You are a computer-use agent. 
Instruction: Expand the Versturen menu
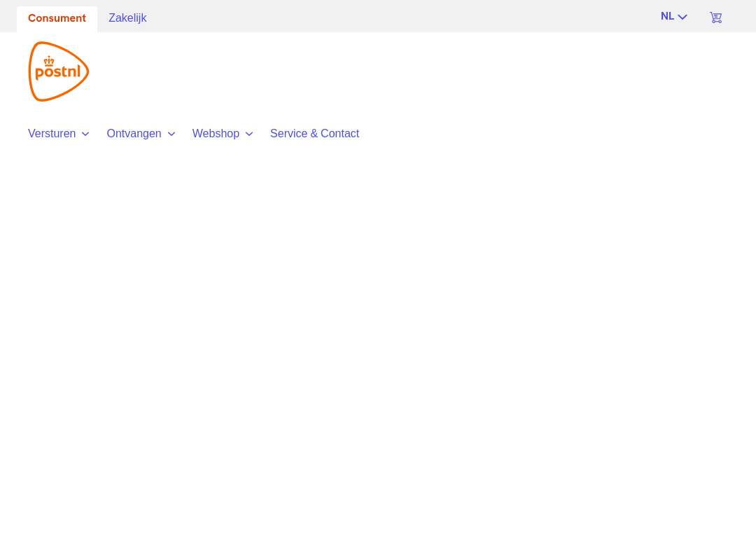click(x=58, y=134)
